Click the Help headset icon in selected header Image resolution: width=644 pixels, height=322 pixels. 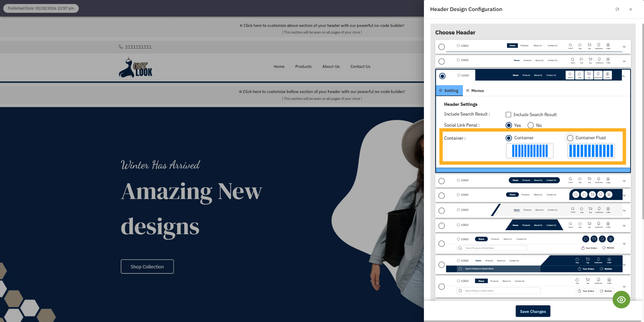[580, 75]
